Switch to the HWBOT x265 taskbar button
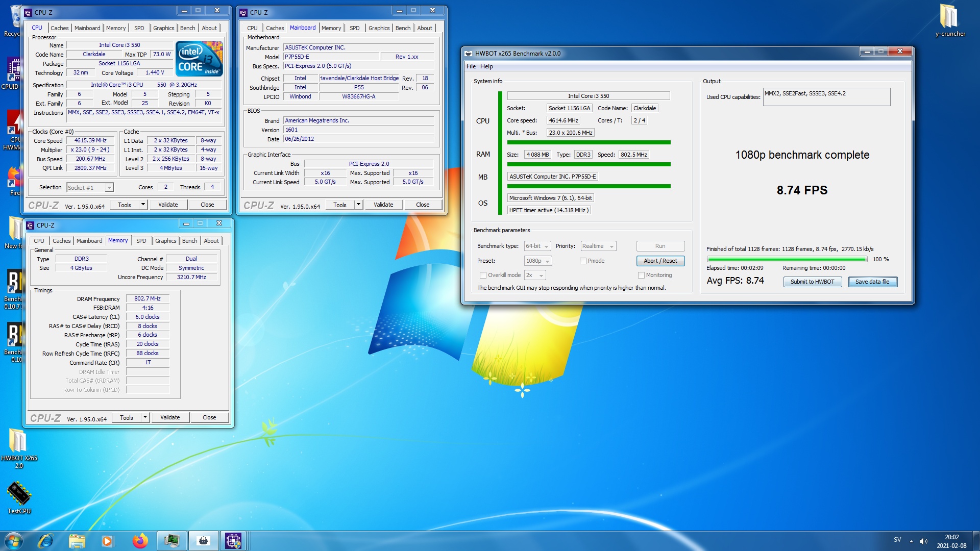Screen dimensions: 980x551 point(203,541)
